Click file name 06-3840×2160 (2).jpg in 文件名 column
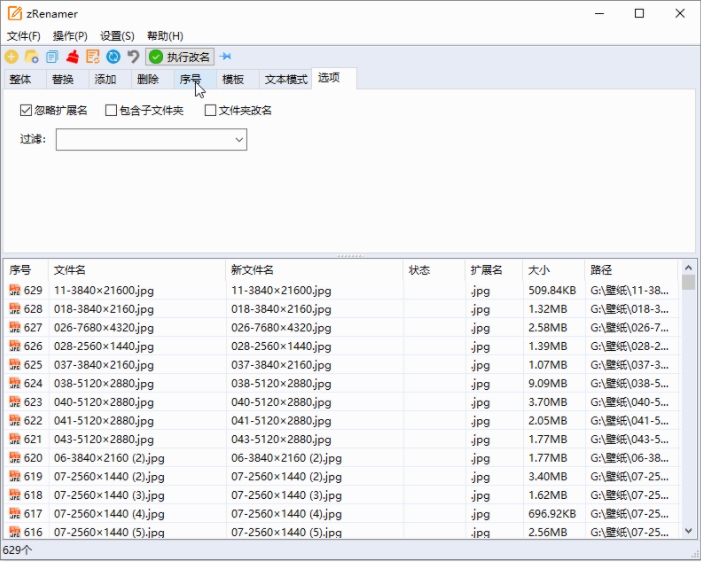The height and width of the screenshot is (562, 701). click(109, 458)
